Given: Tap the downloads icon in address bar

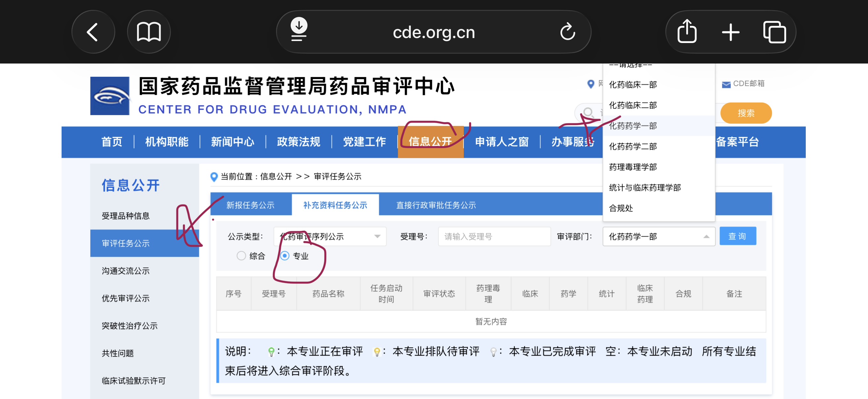Looking at the screenshot, I should point(299,30).
